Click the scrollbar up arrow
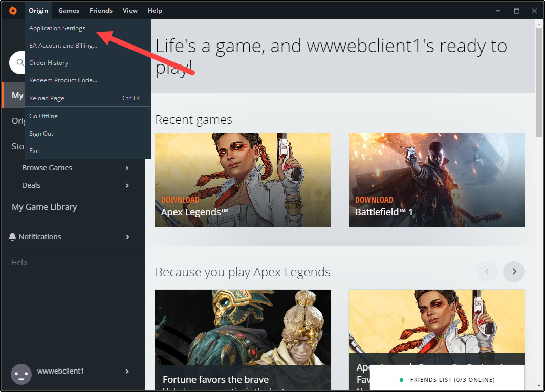 539,24
